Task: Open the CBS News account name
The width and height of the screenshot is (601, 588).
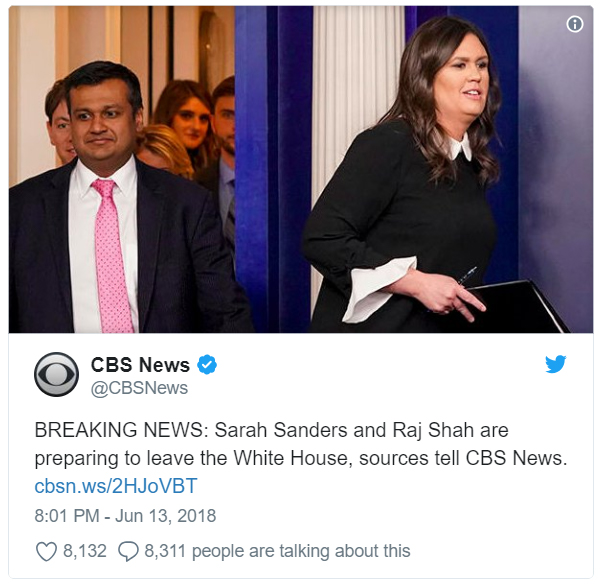Action: tap(140, 365)
